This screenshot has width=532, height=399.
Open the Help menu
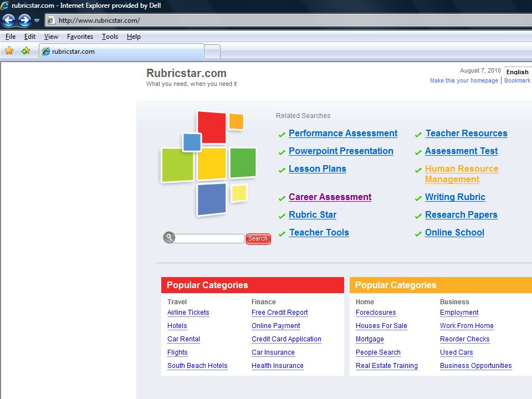tap(134, 37)
